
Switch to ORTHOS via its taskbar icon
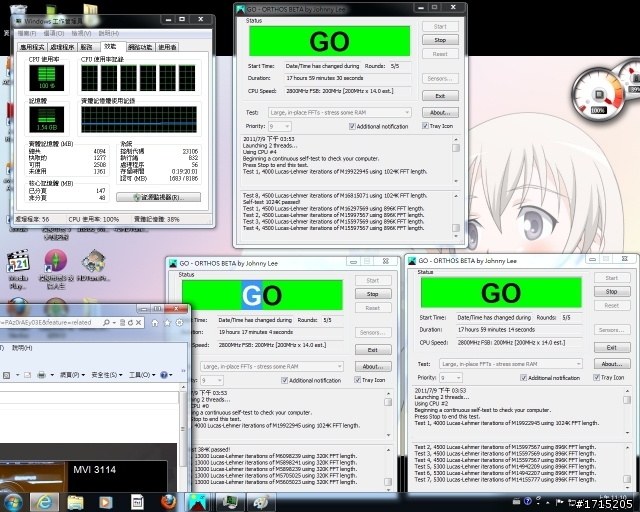click(x=198, y=502)
